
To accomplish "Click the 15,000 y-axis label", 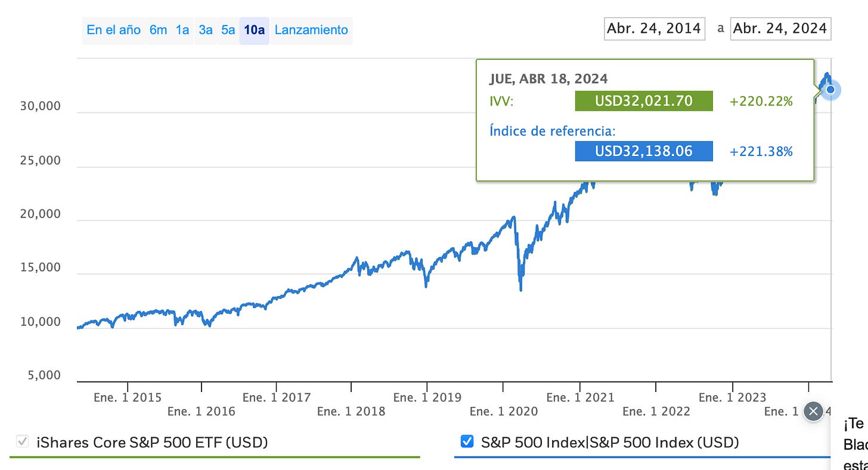I will point(39,267).
